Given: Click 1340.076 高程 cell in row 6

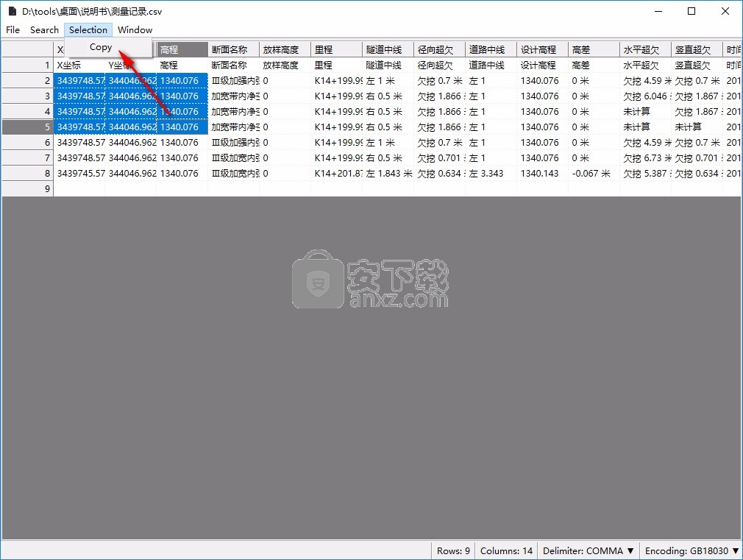Looking at the screenshot, I should [182, 142].
